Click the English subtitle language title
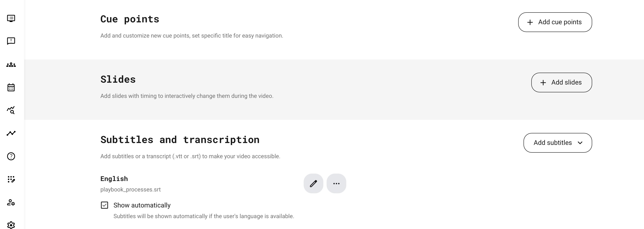The image size is (644, 229). point(114,179)
